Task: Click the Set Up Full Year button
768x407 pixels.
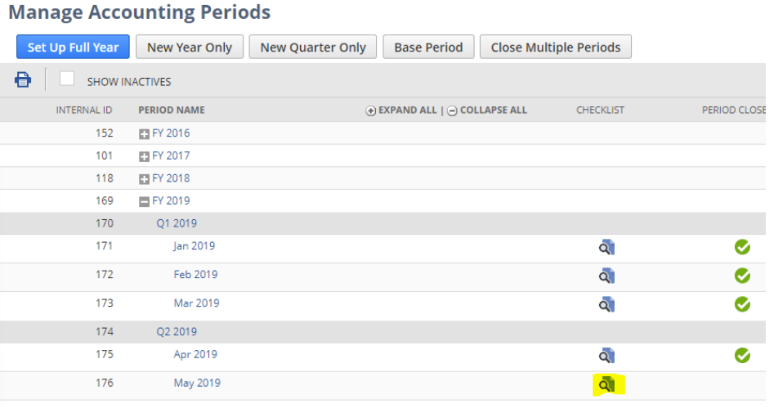Action: point(73,47)
